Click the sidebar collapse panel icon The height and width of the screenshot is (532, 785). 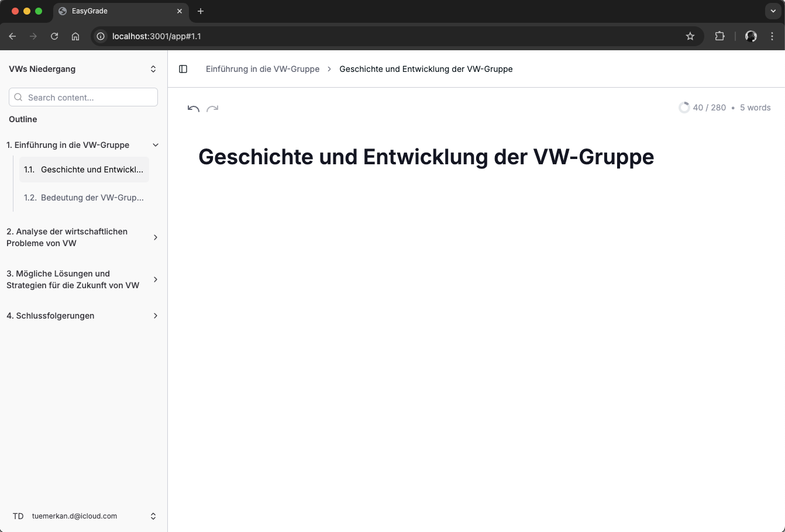point(183,69)
